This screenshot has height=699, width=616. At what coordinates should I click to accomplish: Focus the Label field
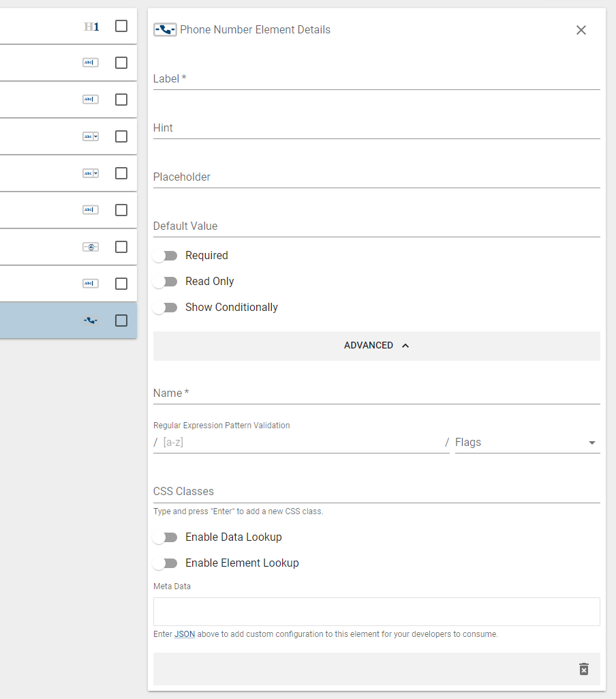tap(377, 79)
